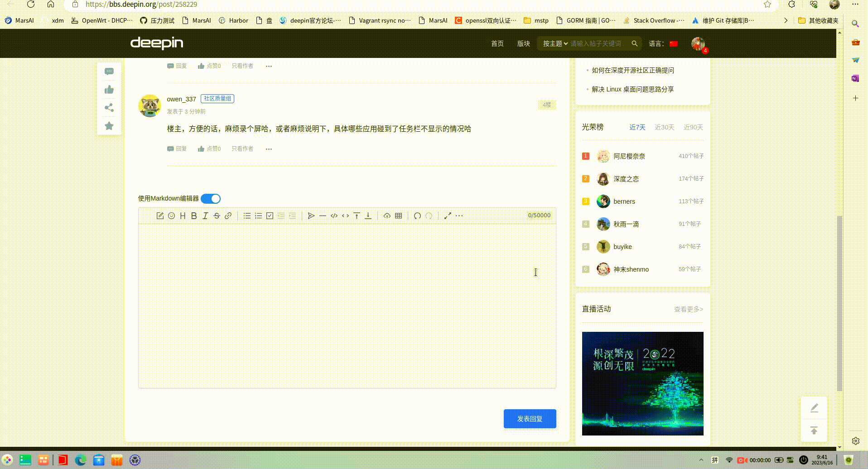
Task: Select the bold formatting icon in editor toolbar
Action: tap(194, 215)
